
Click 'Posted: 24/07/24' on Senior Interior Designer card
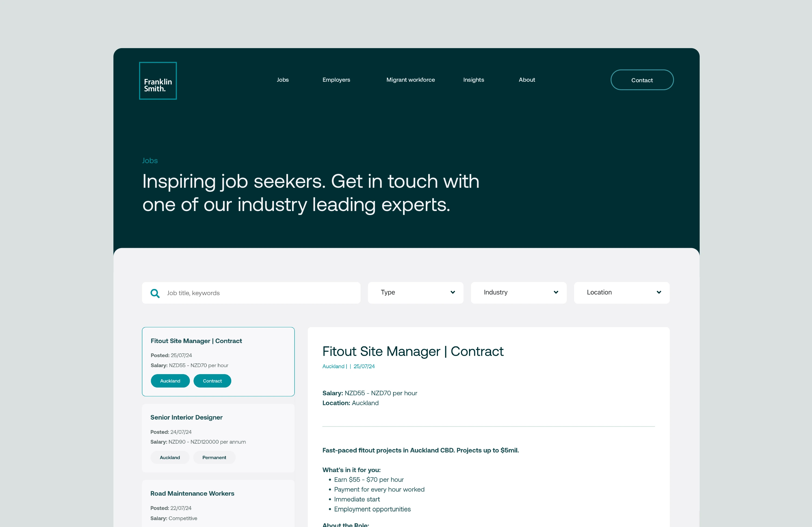click(x=171, y=432)
